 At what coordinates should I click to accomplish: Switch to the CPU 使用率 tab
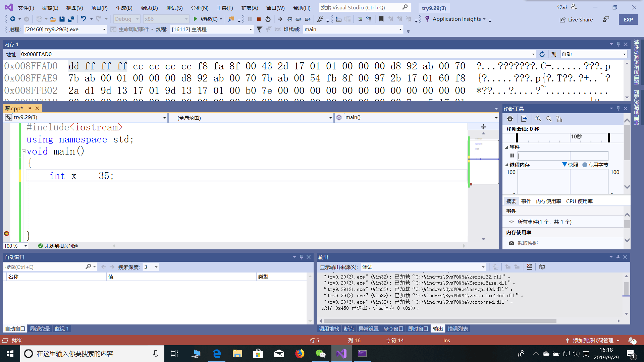point(579,201)
